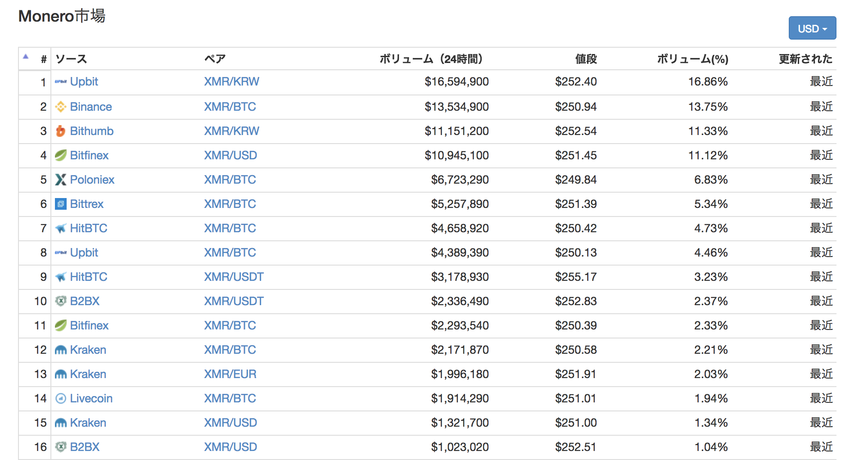
Task: Select the $252.40 price value
Action: (x=576, y=81)
